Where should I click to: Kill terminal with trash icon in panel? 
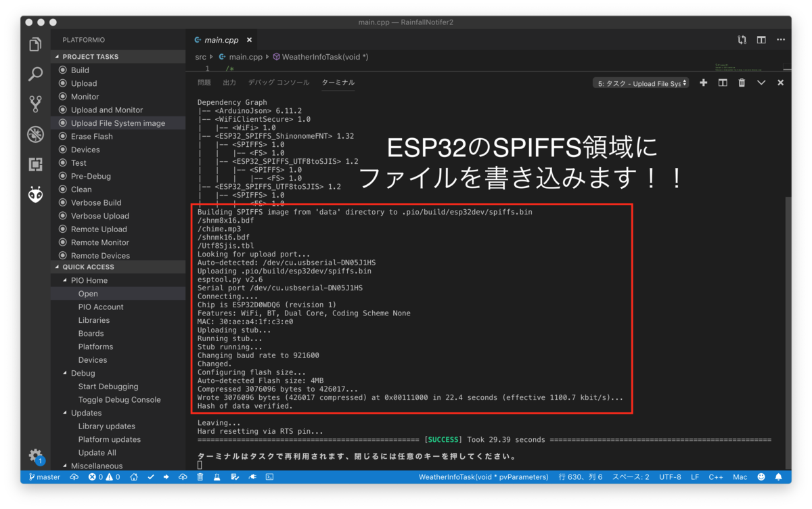click(x=742, y=83)
